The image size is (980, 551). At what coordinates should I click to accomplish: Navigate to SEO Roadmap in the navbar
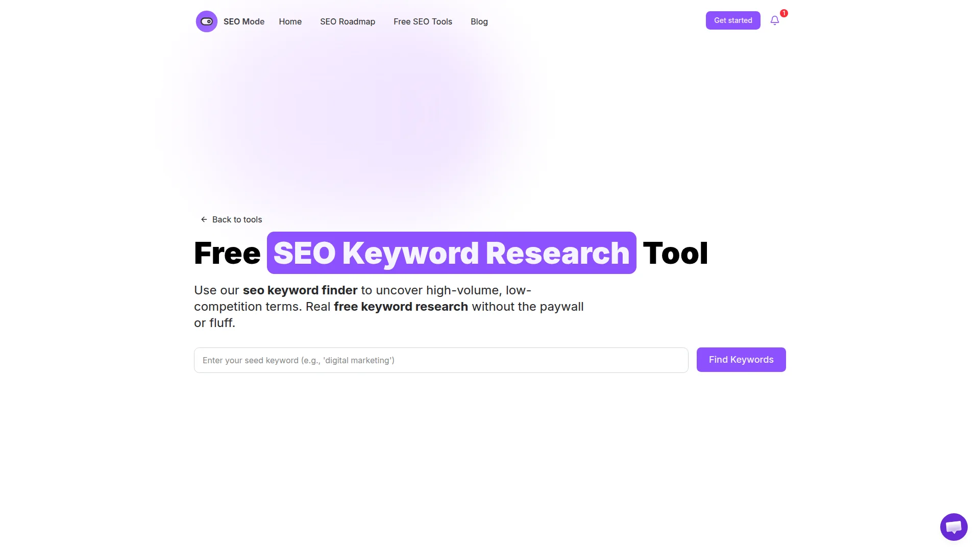(x=348, y=21)
